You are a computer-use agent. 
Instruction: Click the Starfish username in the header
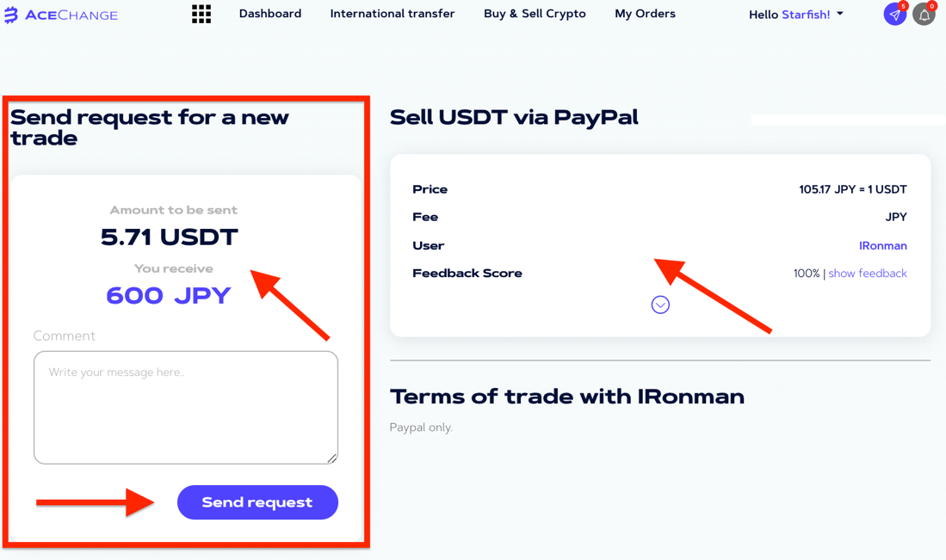806,15
